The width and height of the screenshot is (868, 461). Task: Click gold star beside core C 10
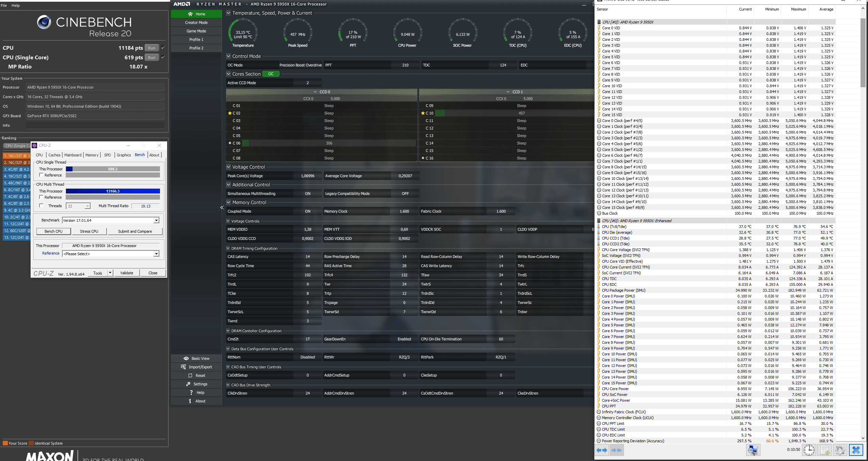tap(423, 113)
